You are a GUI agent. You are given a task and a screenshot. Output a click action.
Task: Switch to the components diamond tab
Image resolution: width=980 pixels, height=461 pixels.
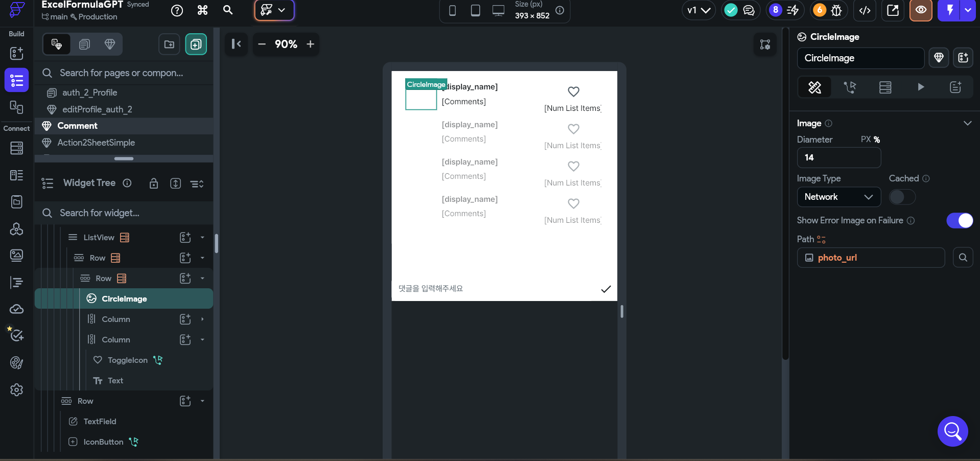[109, 44]
